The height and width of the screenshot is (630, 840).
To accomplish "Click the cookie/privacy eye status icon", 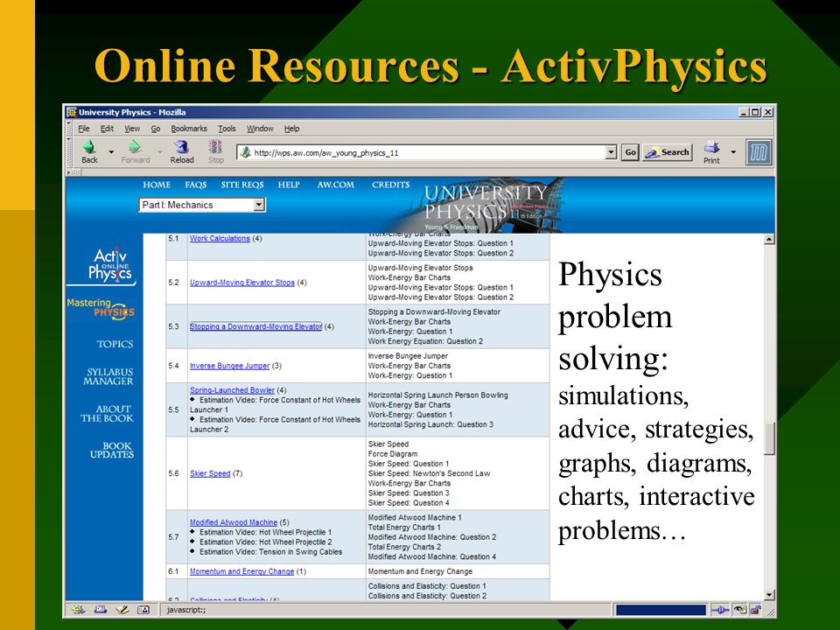I will click(x=740, y=610).
